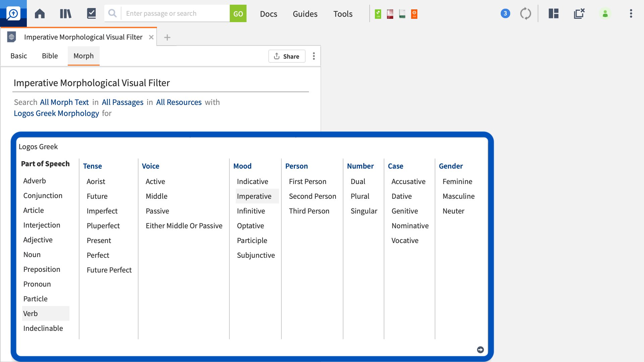Click the Person column header

point(297,166)
